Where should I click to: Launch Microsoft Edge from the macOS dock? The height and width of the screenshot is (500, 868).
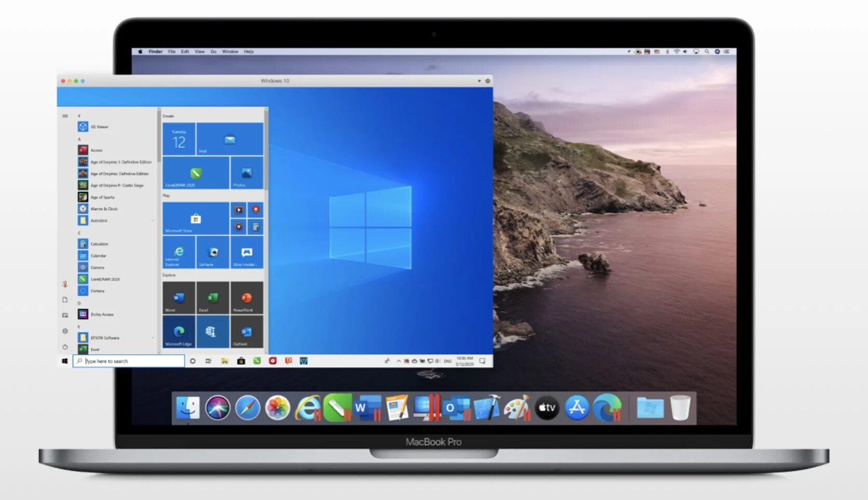607,408
